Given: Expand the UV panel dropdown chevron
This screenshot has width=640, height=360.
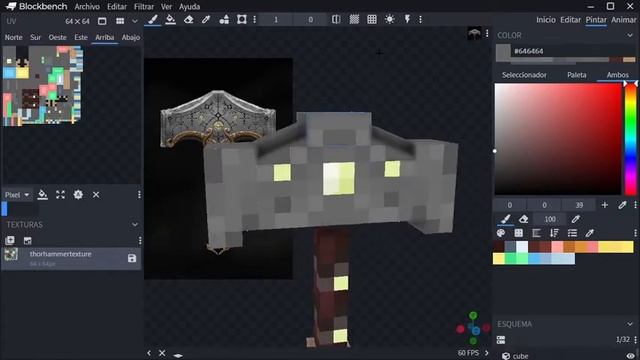Looking at the screenshot, I should 135,21.
